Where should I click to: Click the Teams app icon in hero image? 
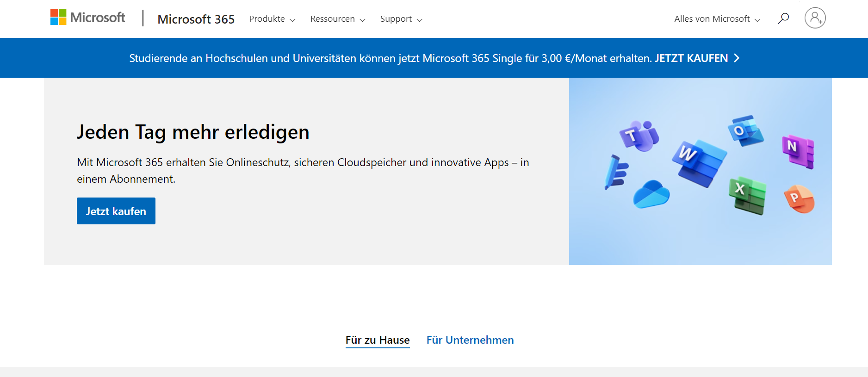click(639, 136)
